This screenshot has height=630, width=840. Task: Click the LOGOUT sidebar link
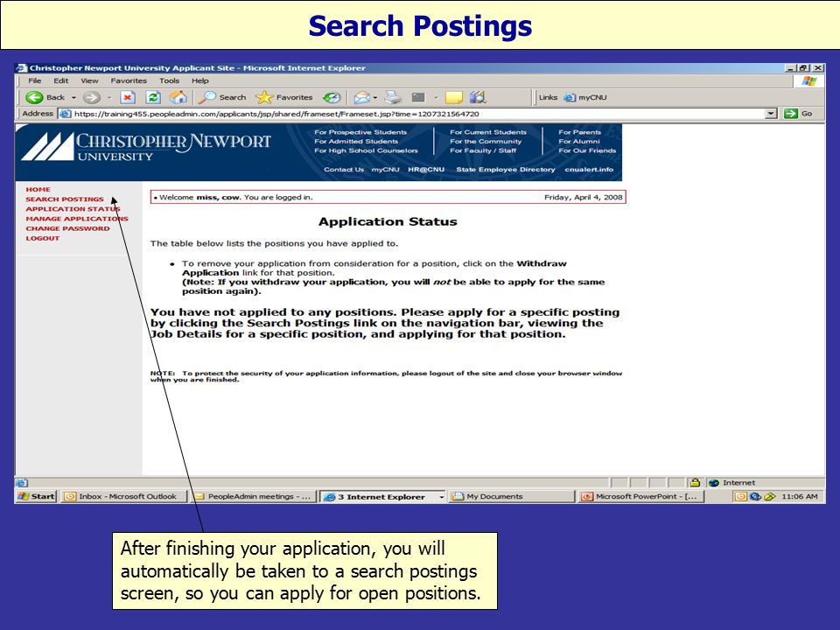pyautogui.click(x=43, y=238)
